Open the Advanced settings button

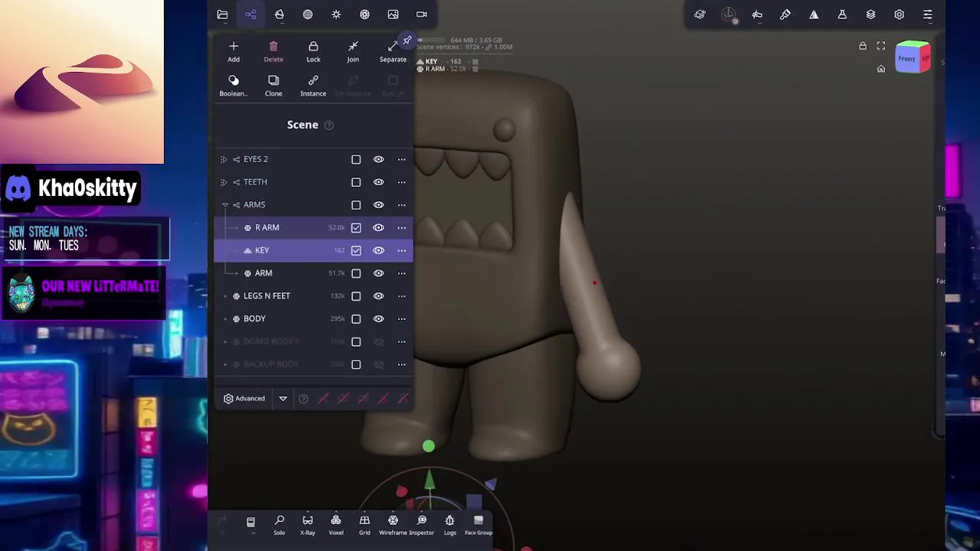coord(244,399)
